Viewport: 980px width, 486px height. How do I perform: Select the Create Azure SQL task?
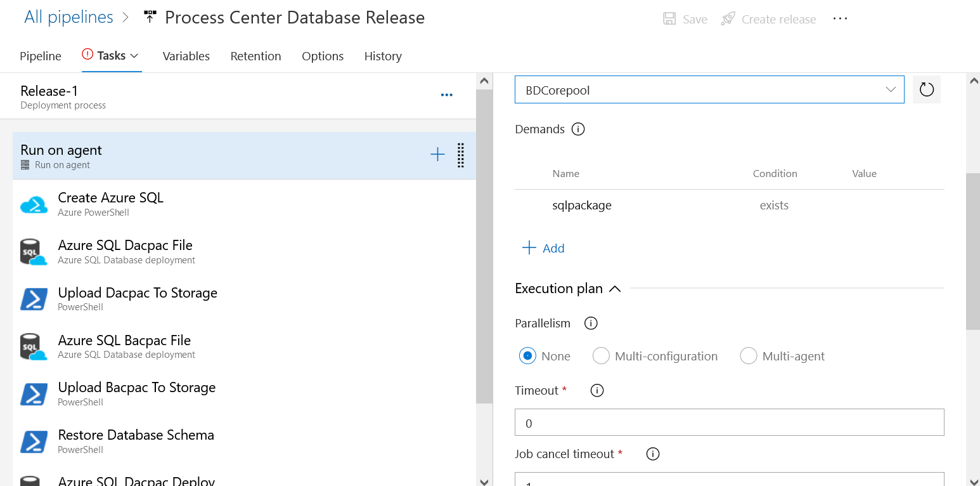[x=244, y=204]
